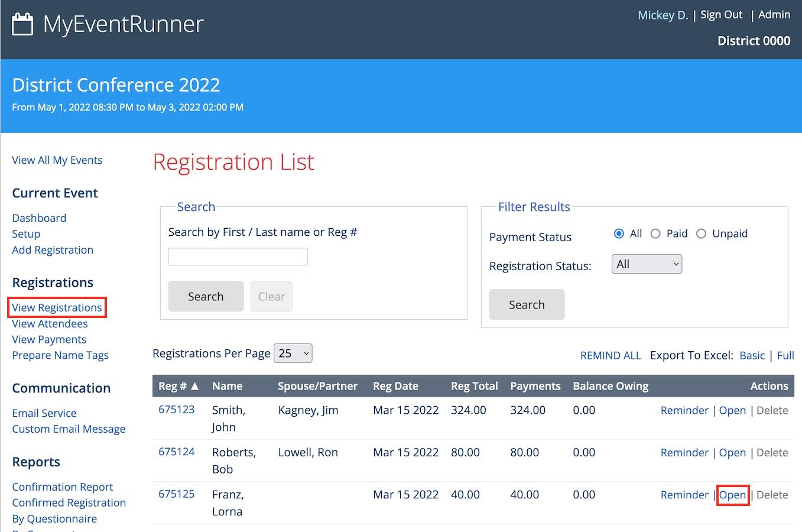Click Sign Out in the header

[721, 15]
